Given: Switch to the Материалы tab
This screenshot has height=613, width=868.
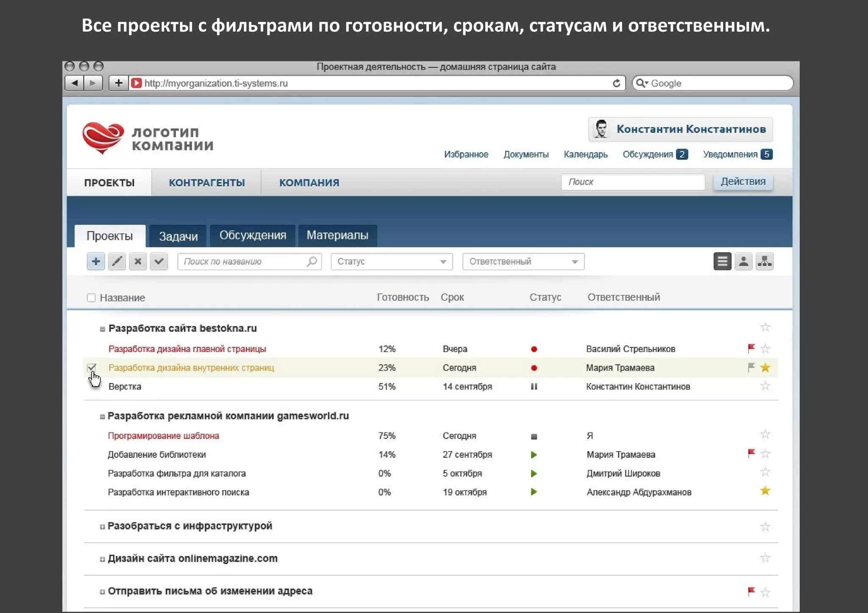Looking at the screenshot, I should (337, 236).
